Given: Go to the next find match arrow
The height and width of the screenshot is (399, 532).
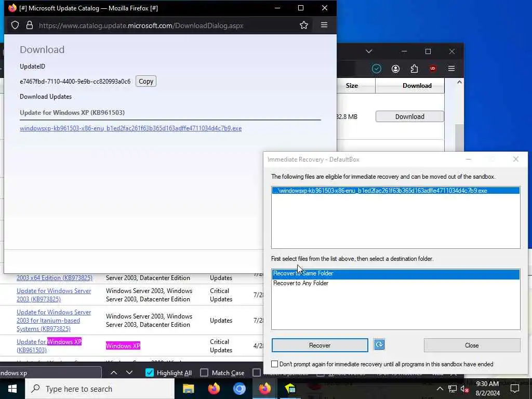Looking at the screenshot, I should pyautogui.click(x=129, y=373).
